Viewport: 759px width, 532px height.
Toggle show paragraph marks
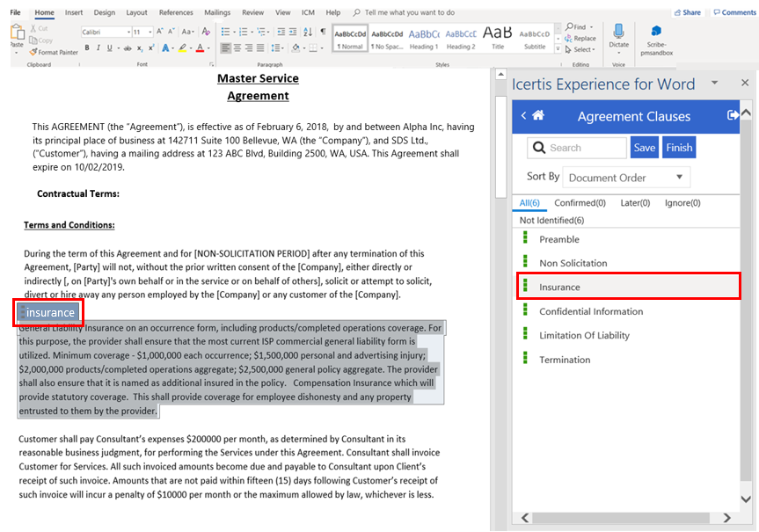point(323,32)
